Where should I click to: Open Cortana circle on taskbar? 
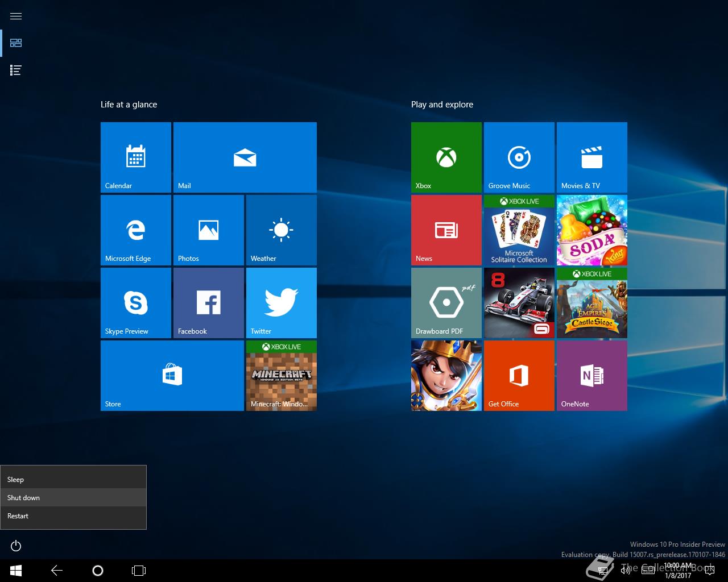pos(98,571)
